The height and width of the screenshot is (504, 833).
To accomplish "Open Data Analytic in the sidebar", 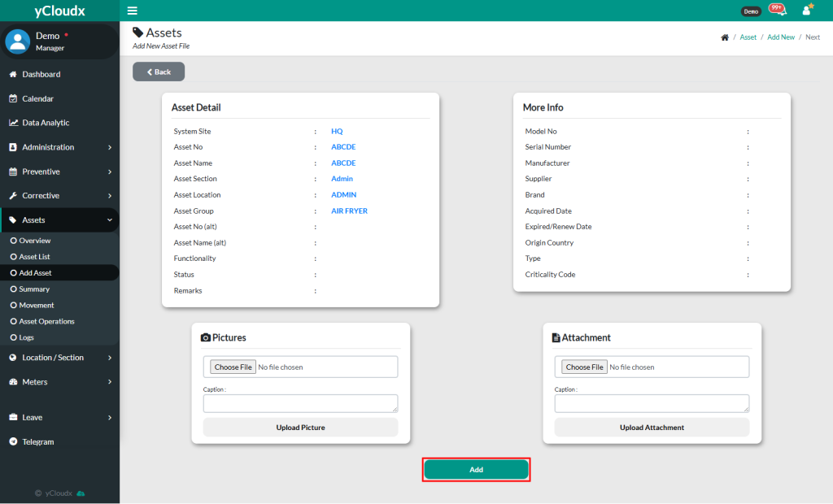I will point(46,123).
